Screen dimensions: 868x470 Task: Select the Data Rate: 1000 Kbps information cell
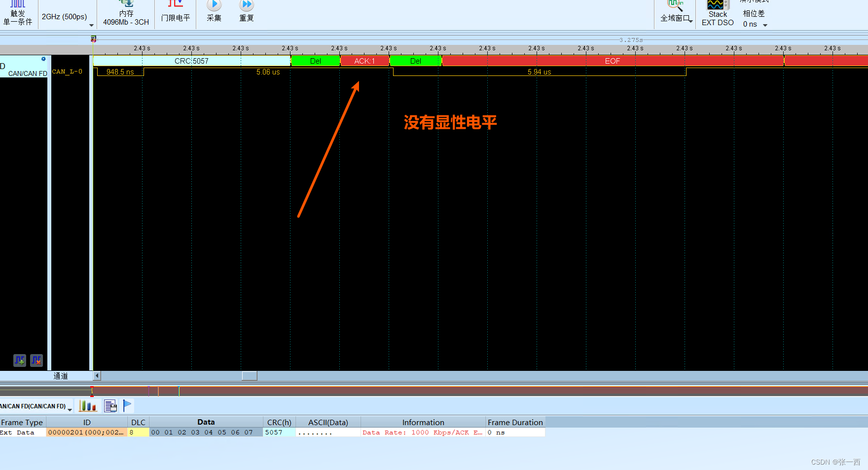423,433
